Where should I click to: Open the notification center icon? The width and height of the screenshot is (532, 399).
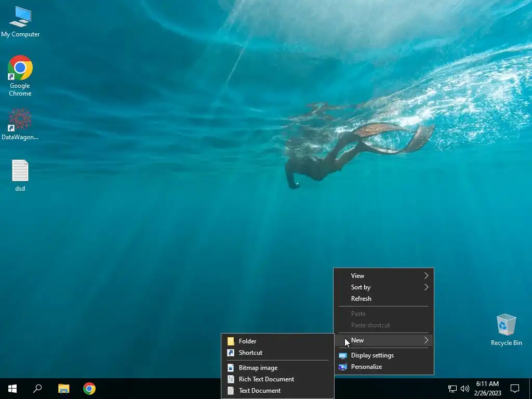[515, 389]
